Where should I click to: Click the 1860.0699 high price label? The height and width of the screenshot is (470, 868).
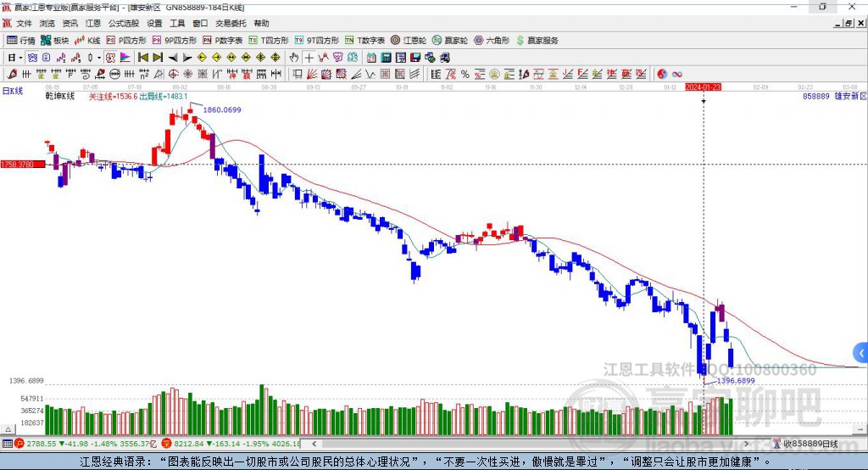click(222, 109)
